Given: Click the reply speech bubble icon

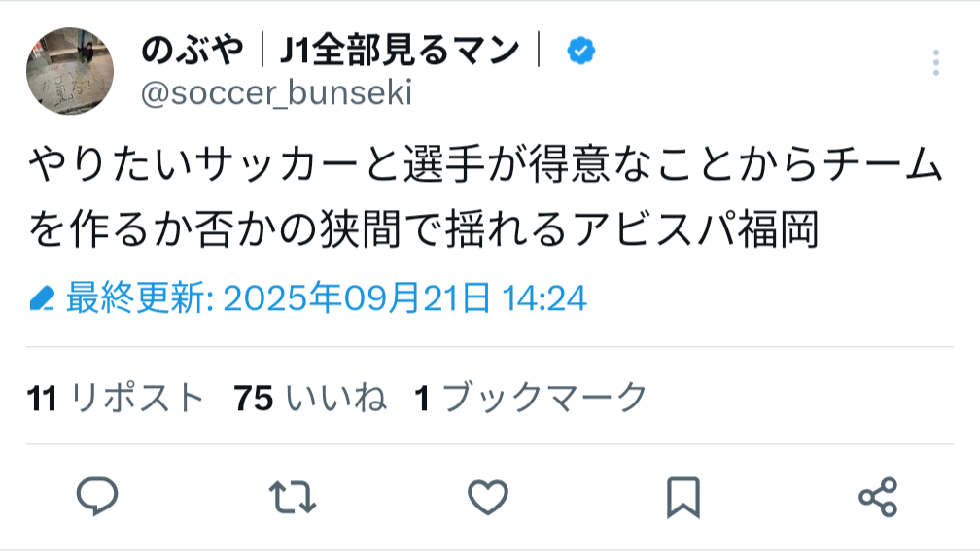Looking at the screenshot, I should click(97, 497).
